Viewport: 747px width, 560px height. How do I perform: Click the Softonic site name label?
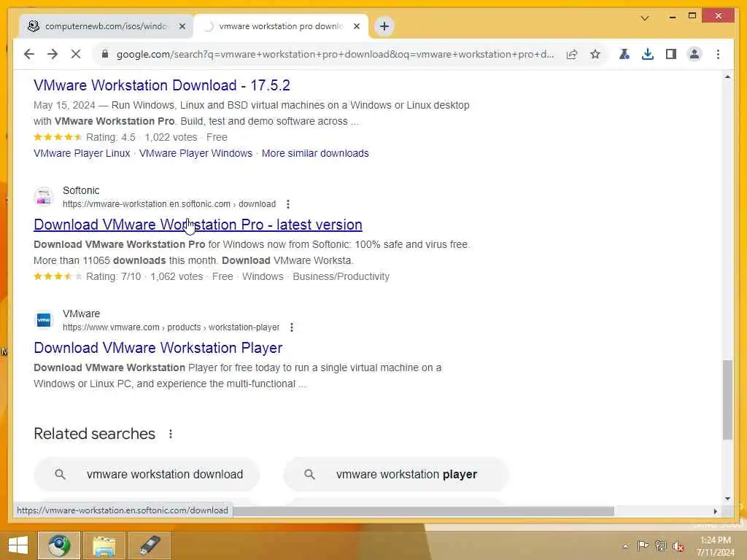tap(81, 190)
